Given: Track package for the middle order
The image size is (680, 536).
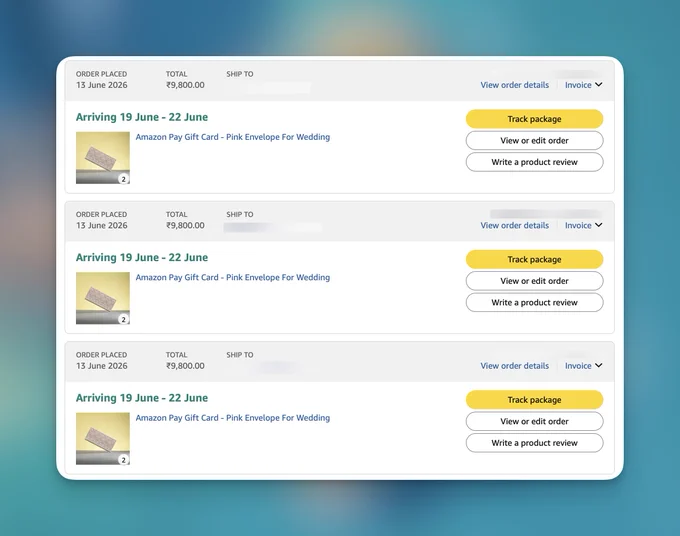Looking at the screenshot, I should pos(534,259).
